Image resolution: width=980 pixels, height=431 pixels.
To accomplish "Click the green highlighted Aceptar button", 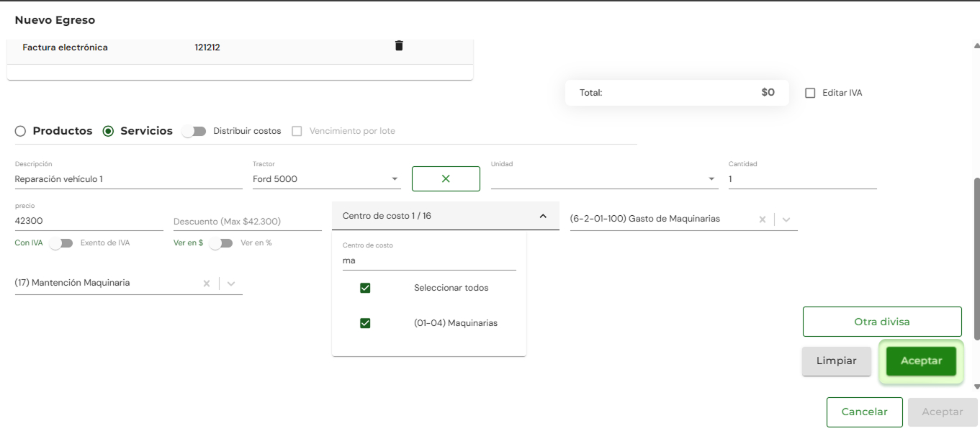I will (921, 361).
